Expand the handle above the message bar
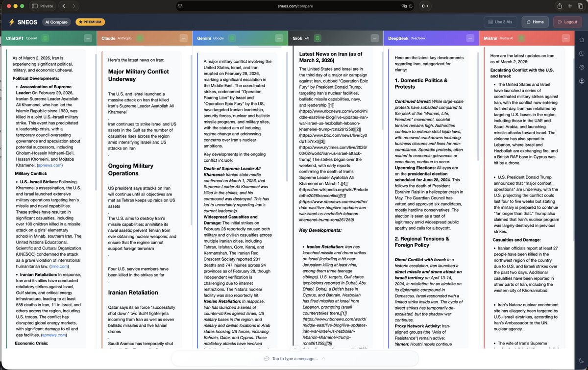The height and width of the screenshot is (370, 588). click(294, 348)
